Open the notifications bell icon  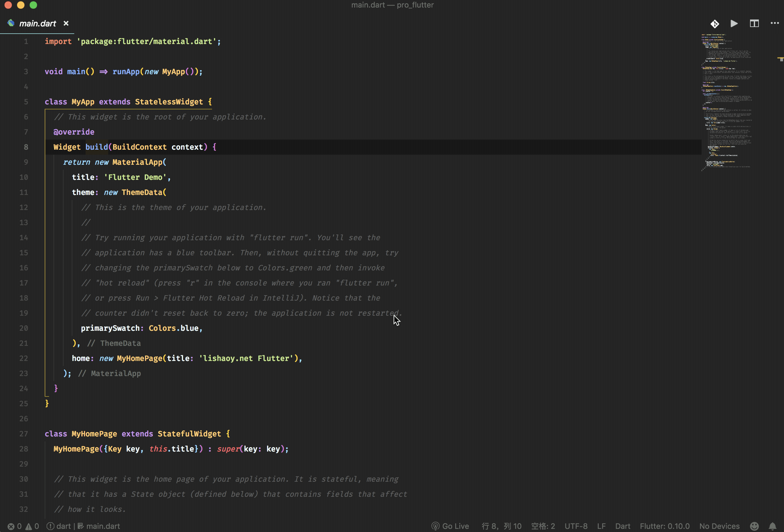tap(772, 526)
